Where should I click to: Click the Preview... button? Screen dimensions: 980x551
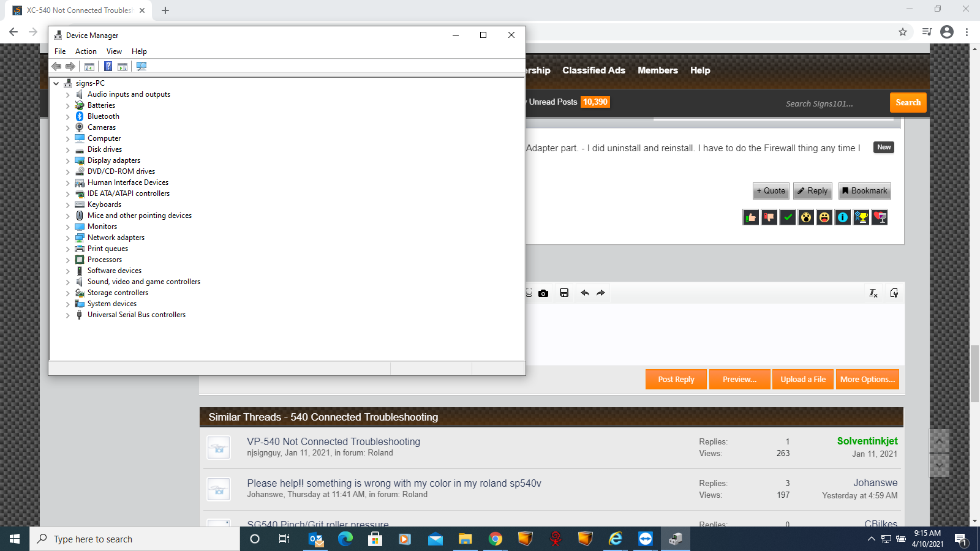coord(739,380)
